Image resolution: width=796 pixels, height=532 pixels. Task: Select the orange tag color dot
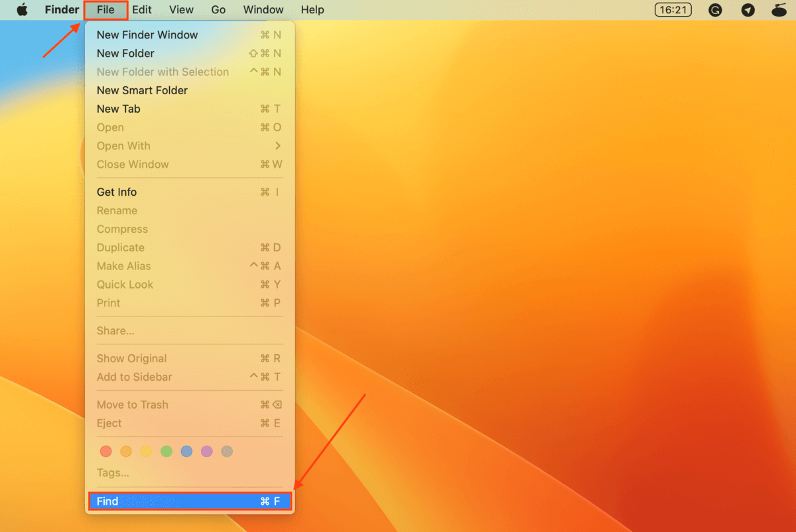(x=126, y=451)
